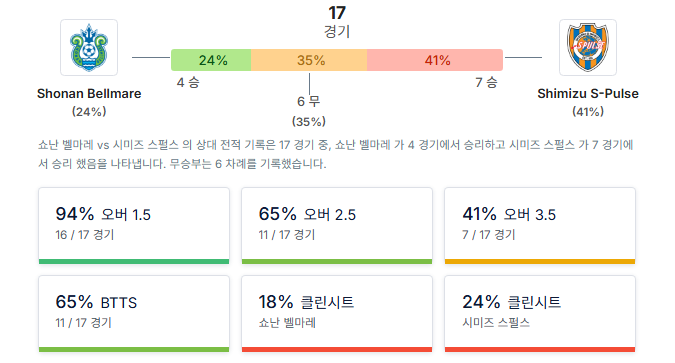Click the Shimizu S-Pulse team crest

588,47
